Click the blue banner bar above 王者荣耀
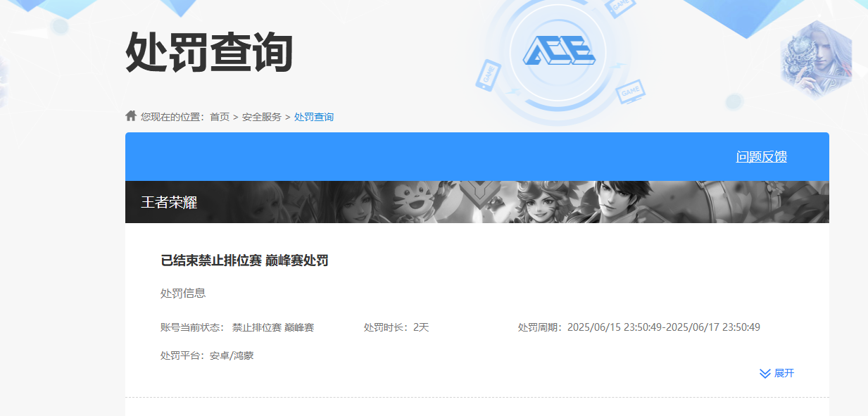The width and height of the screenshot is (868, 416). [x=422, y=156]
